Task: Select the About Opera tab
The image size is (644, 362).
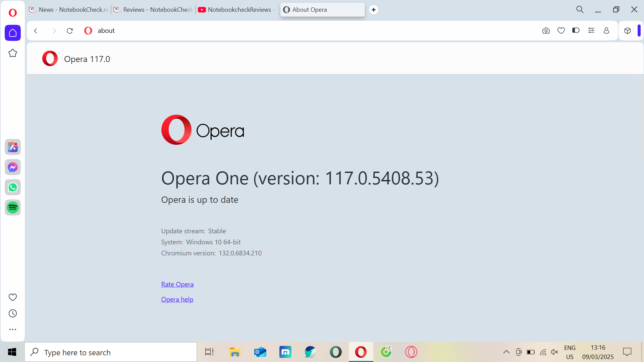Action: 322,10
